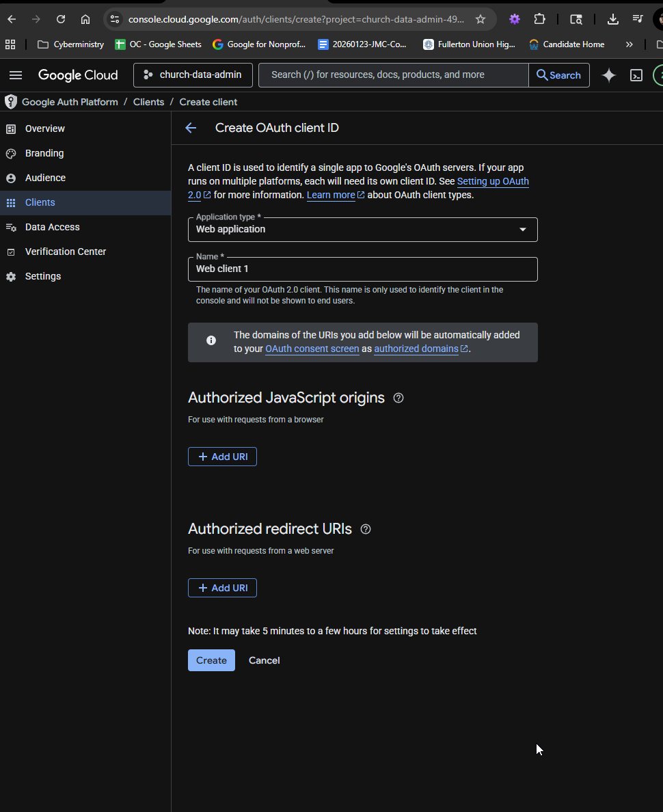The height and width of the screenshot is (812, 663).
Task: Bookmark this page with the star icon
Action: coord(481,19)
